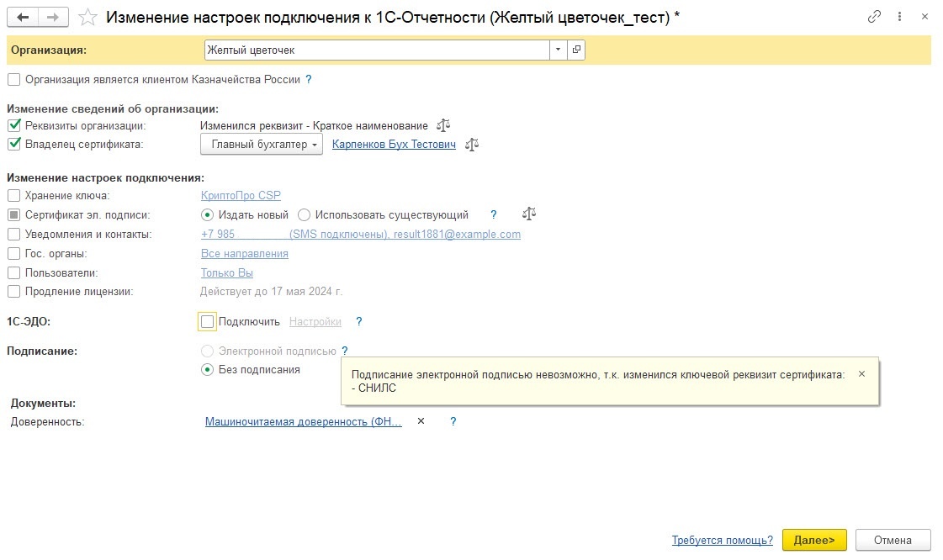Viewport: 943px width, 560px height.
Task: Go back with the left arrow button
Action: (23, 17)
